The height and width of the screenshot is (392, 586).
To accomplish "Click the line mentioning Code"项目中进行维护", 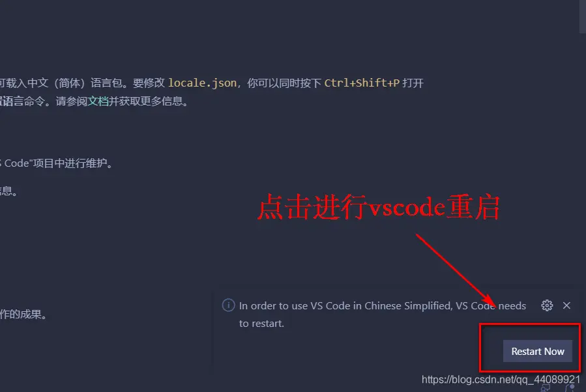I will click(56, 163).
